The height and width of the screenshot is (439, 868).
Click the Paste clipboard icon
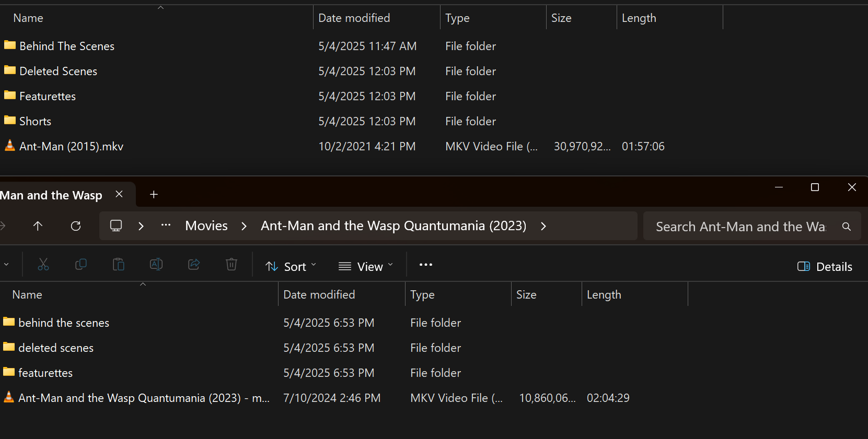tap(119, 265)
